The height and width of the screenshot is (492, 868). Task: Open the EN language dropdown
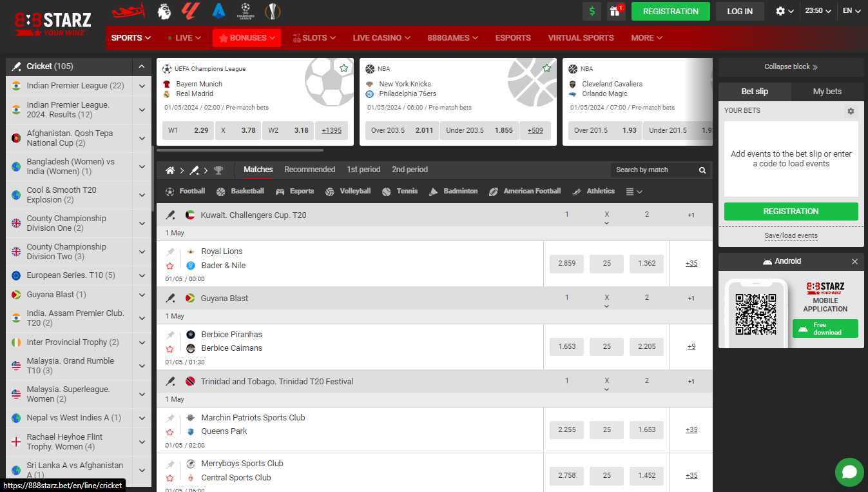click(851, 11)
